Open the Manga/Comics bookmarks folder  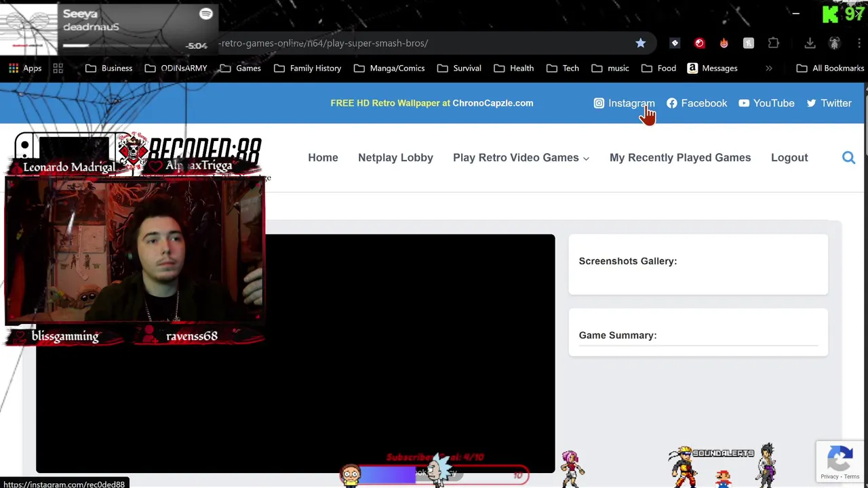389,68
